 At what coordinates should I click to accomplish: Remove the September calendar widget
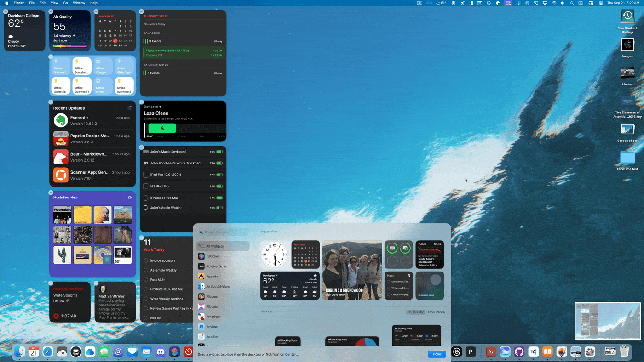96,11
